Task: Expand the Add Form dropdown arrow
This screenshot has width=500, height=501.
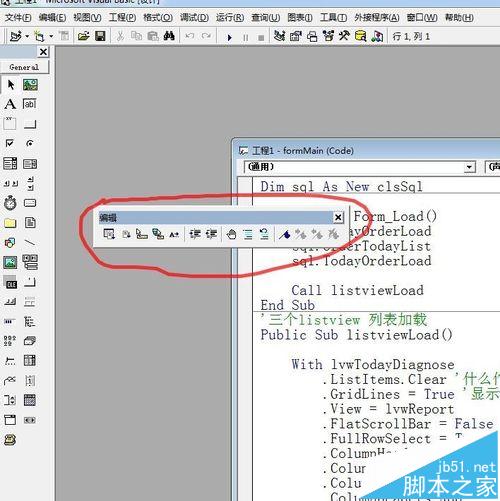Action: [x=51, y=36]
